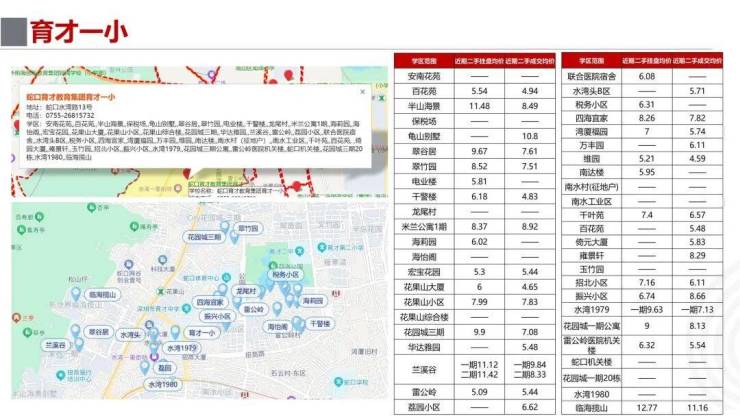This screenshot has height=416, width=740.
Task: Click the 水湾1980 label on the map
Action: pos(163,385)
